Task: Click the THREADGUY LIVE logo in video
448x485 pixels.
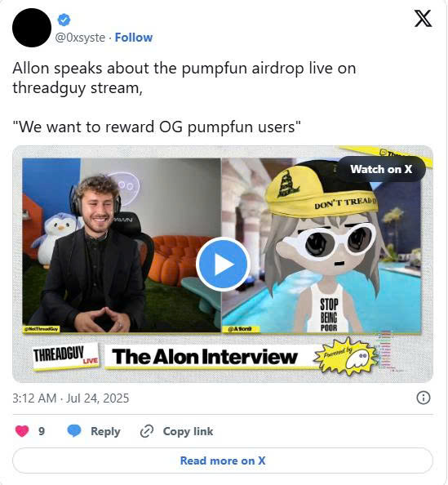Action: tap(65, 356)
